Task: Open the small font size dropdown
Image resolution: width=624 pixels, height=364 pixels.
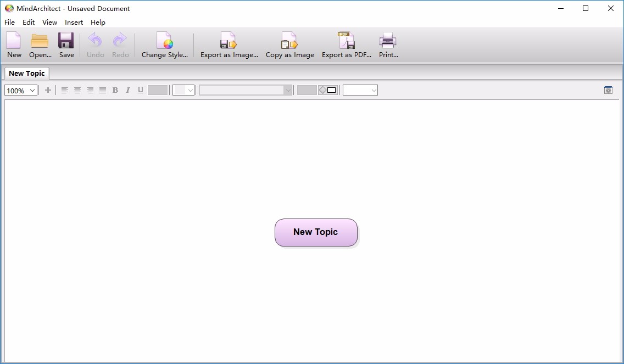Action: [x=183, y=90]
